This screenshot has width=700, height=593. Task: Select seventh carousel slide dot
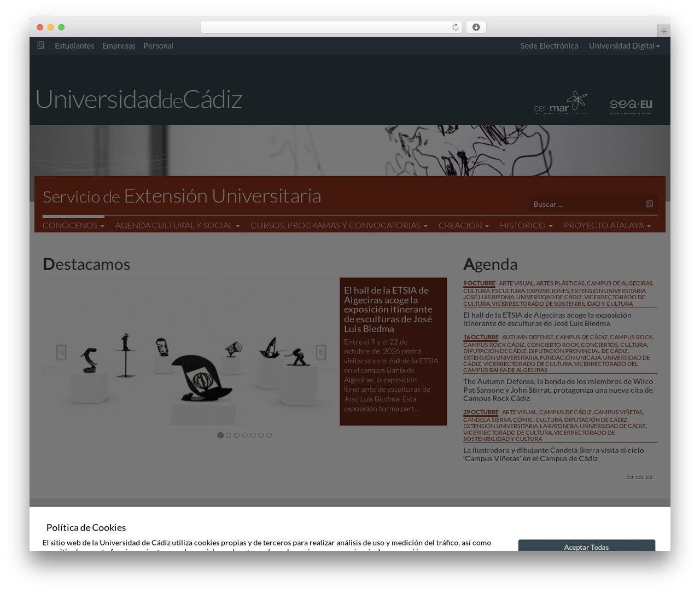[269, 435]
